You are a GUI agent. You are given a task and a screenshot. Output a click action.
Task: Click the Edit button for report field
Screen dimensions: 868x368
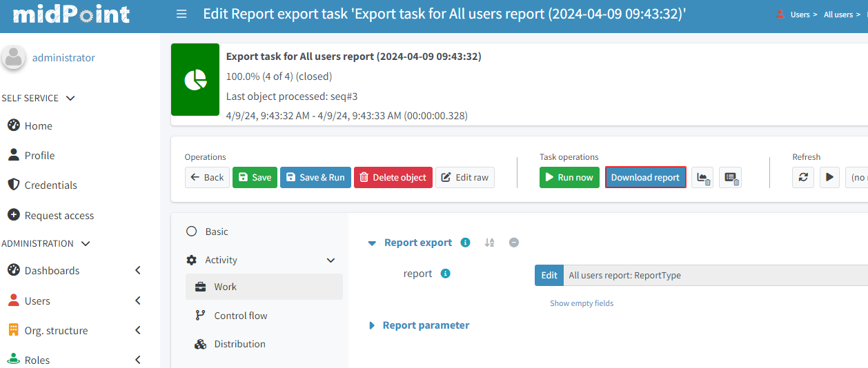click(549, 275)
